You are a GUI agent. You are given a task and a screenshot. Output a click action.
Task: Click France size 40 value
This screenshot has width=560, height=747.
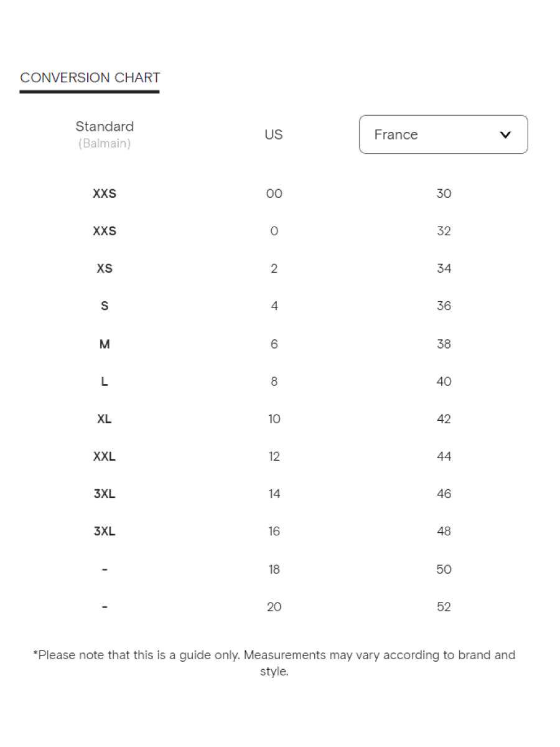pos(444,382)
